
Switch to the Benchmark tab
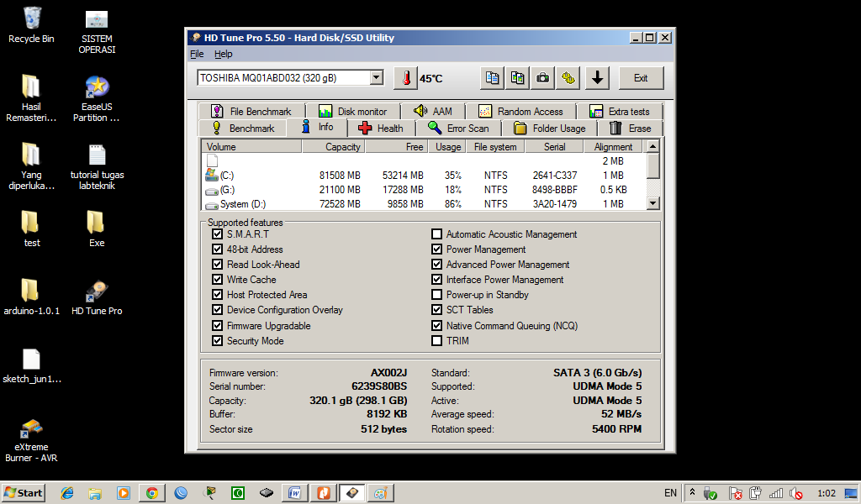point(243,129)
